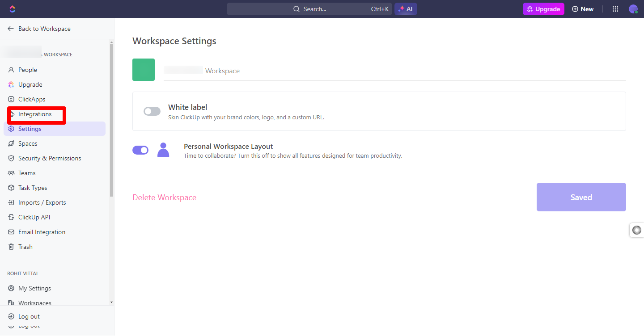This screenshot has width=644, height=336.
Task: Open the AI assistant button
Action: [x=406, y=9]
